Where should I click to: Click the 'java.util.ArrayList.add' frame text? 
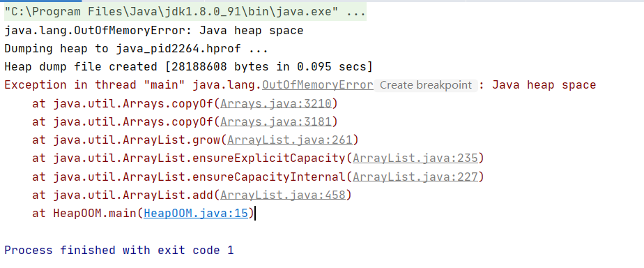(x=132, y=195)
